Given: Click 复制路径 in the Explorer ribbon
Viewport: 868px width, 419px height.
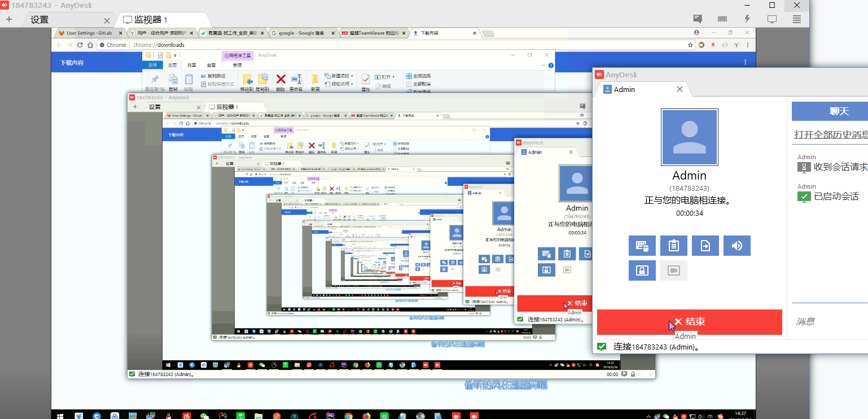Looking at the screenshot, I should 213,76.
